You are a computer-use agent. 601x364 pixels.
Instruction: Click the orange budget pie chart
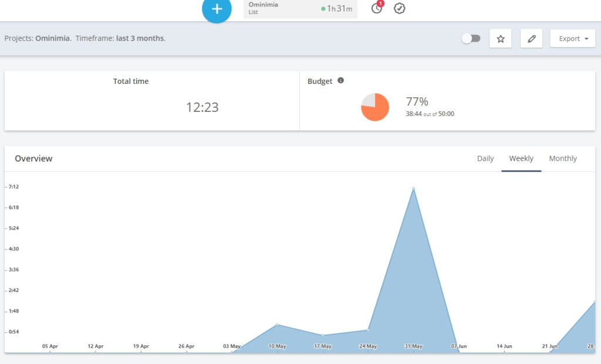[x=374, y=107]
